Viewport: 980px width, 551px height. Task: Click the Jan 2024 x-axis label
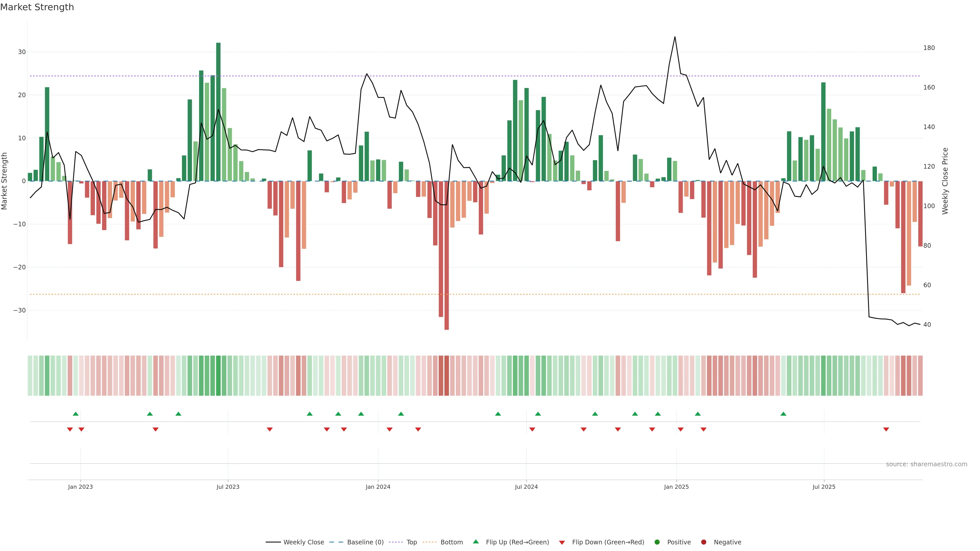coord(378,487)
